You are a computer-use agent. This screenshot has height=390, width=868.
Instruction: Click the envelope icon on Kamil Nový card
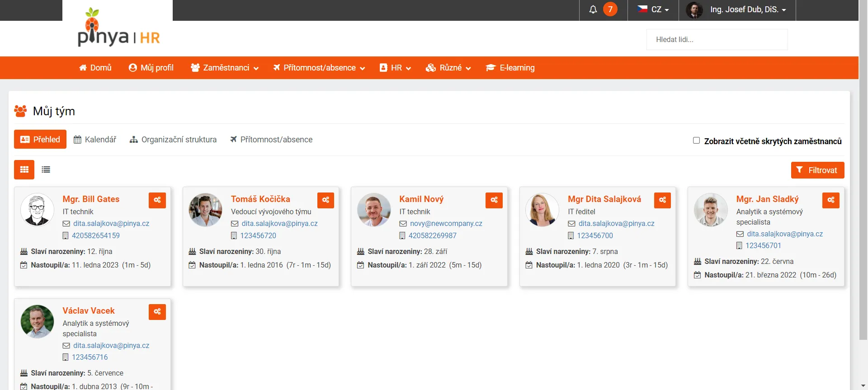point(403,224)
